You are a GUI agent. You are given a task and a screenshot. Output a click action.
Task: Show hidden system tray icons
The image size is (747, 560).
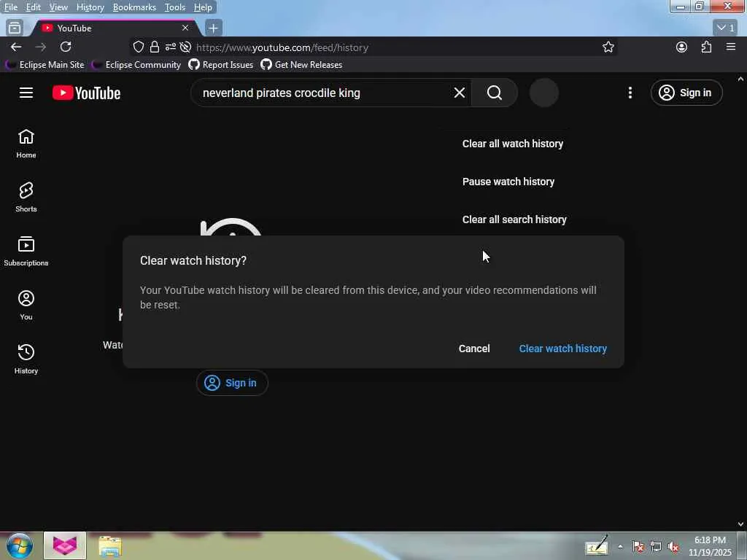tap(620, 547)
